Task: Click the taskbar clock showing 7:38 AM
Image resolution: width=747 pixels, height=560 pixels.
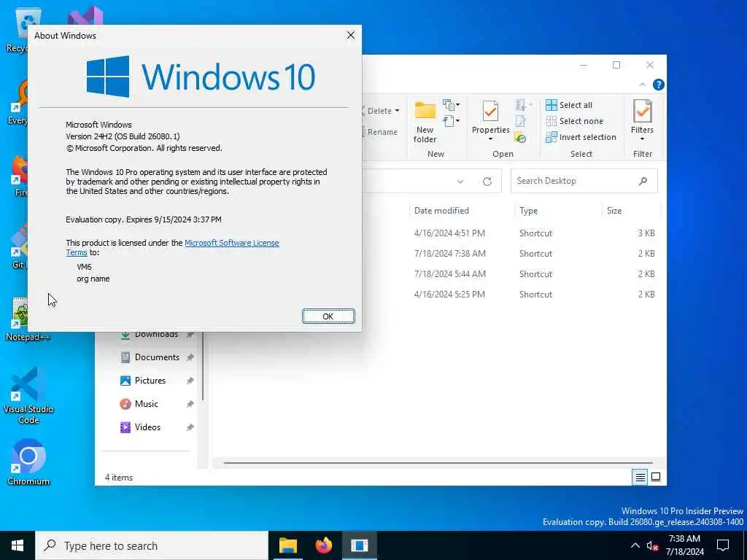Action: [684, 545]
